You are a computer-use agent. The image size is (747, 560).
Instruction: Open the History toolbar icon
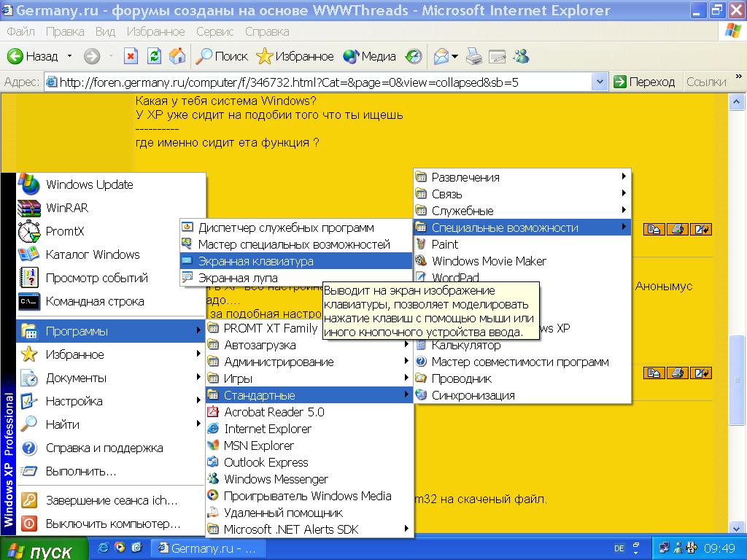pos(414,56)
